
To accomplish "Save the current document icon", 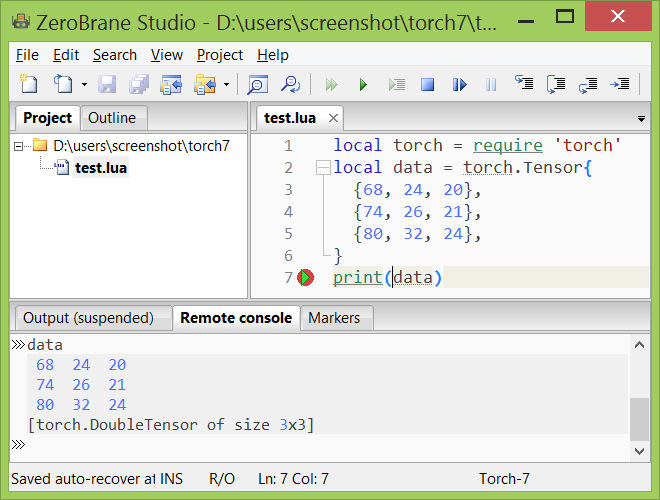I will pos(107,84).
